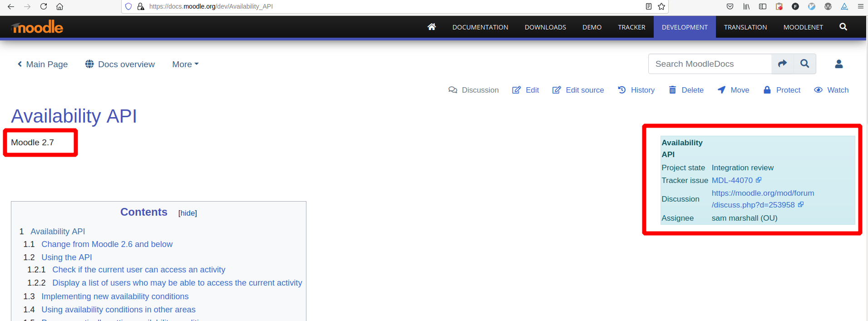Open the Discussion page action
The width and height of the screenshot is (868, 321).
click(x=473, y=90)
